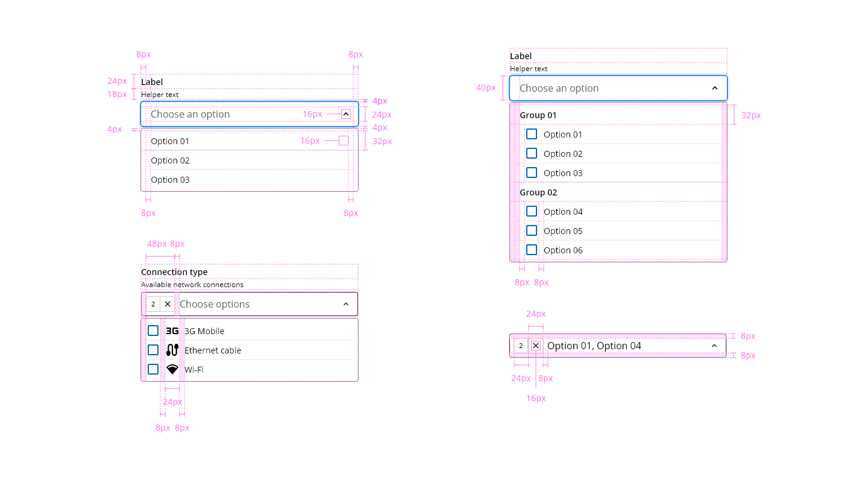Select Option 06 under Group 02
This screenshot has width=868, height=491.
pyautogui.click(x=562, y=250)
